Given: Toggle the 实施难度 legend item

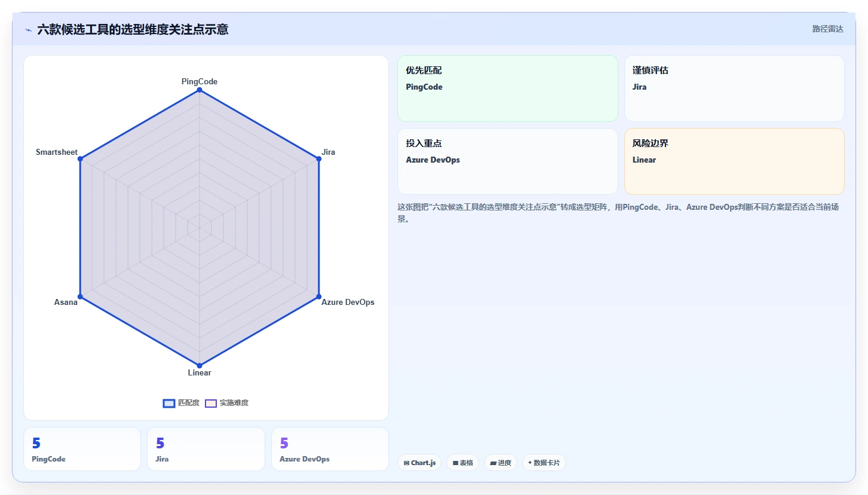Looking at the screenshot, I should pos(226,403).
